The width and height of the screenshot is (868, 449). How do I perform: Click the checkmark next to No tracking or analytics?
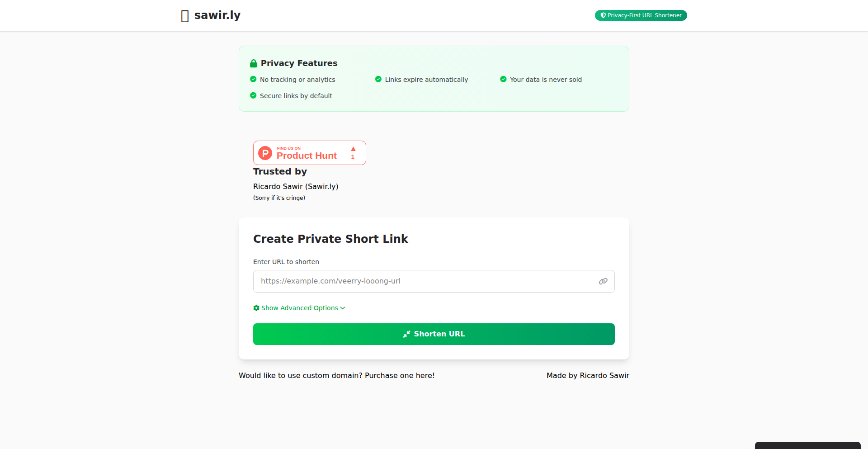pyautogui.click(x=253, y=79)
